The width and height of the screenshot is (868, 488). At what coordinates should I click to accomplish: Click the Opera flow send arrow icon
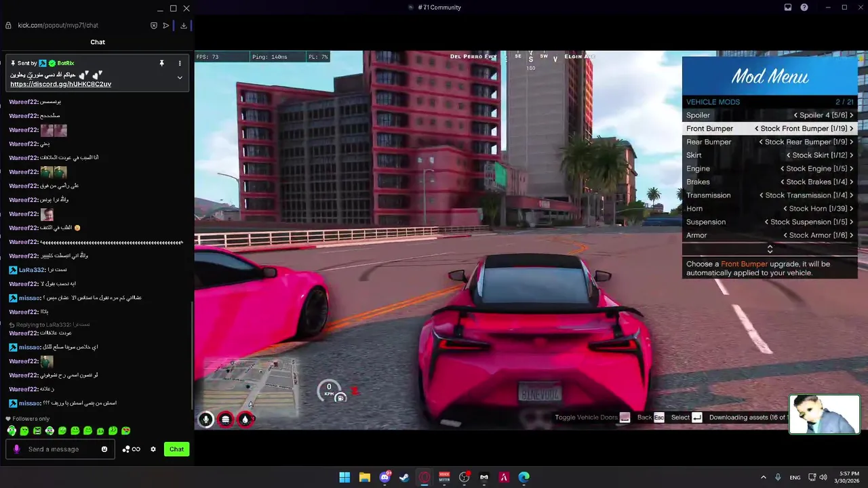166,25
